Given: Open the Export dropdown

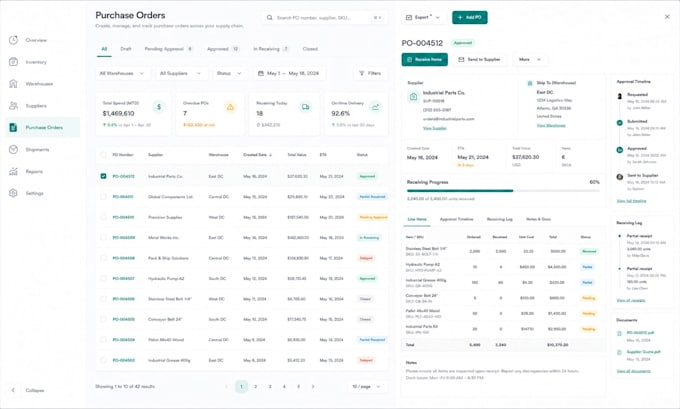Looking at the screenshot, I should pos(423,17).
